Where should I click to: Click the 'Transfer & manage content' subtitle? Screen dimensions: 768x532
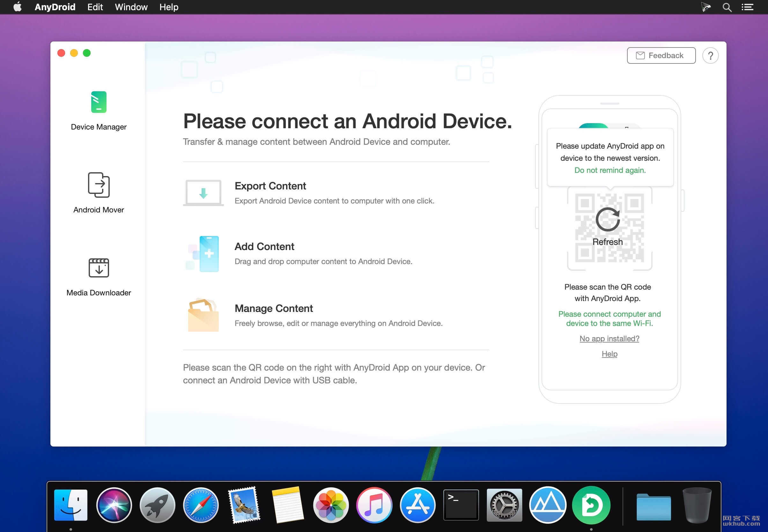click(316, 142)
